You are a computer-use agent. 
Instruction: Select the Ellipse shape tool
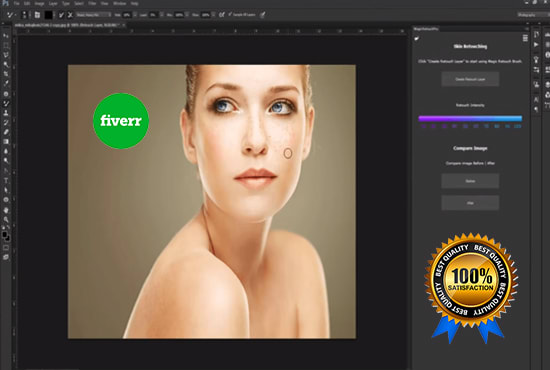click(6, 200)
